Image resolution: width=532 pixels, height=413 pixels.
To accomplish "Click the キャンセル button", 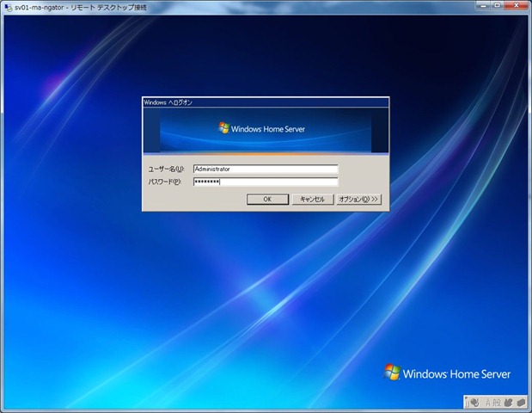I will [313, 200].
